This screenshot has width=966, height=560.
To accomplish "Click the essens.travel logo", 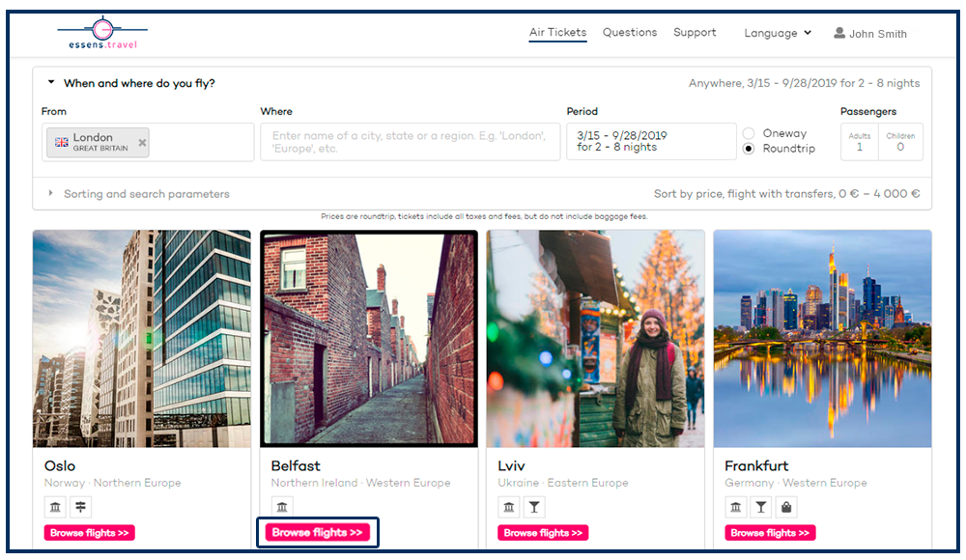I will (102, 33).
